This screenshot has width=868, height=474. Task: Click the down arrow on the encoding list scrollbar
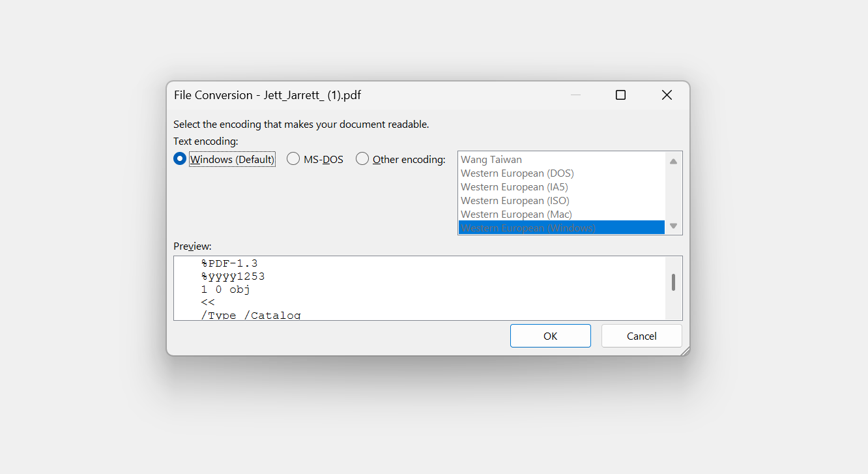click(x=673, y=226)
